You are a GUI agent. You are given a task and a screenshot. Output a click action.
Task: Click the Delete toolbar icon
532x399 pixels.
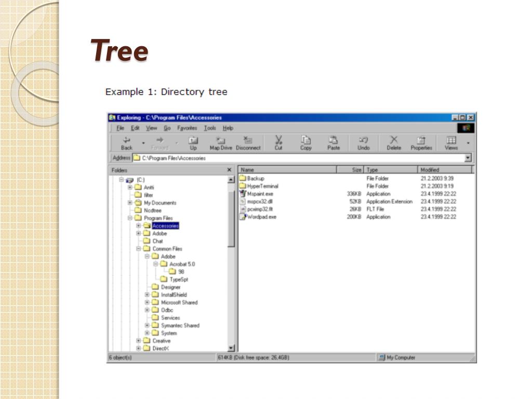coord(394,140)
